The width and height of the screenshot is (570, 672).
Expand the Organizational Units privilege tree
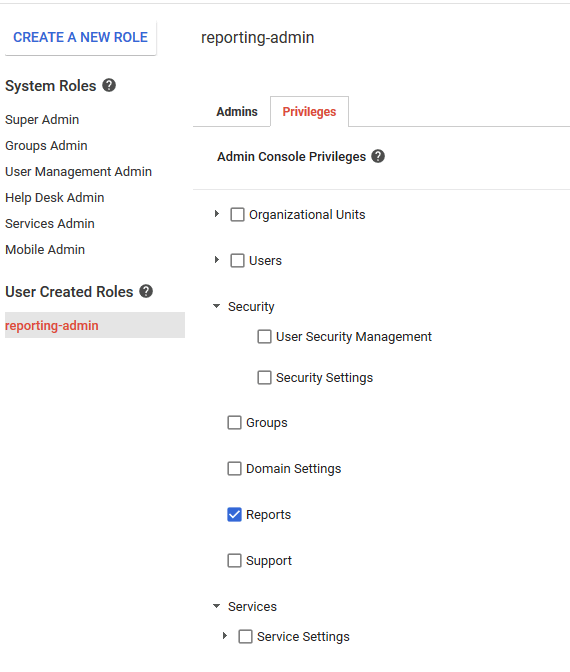(x=217, y=213)
